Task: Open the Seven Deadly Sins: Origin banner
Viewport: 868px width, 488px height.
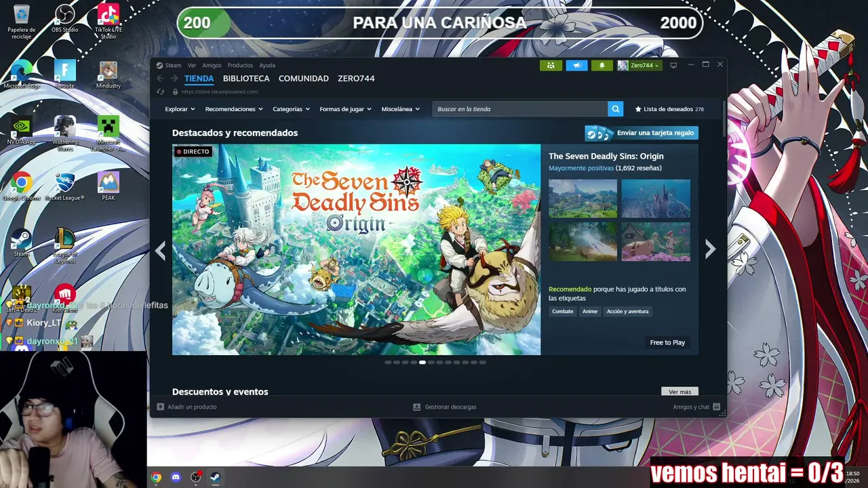Action: click(x=357, y=249)
